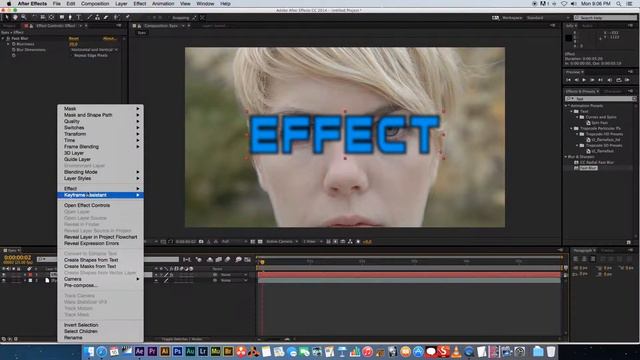This screenshot has width=640, height=360.
Task: Select the Clone Stamp tool
Action: click(x=98, y=18)
